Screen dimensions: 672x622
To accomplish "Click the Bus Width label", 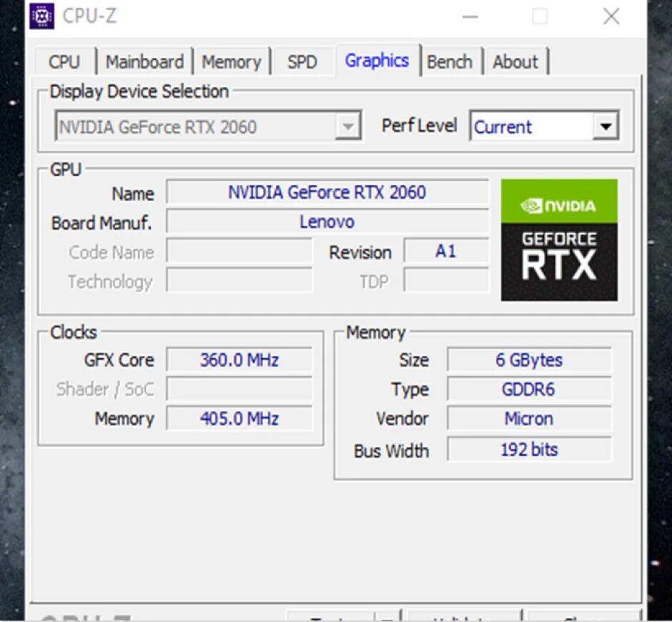I will [x=391, y=451].
